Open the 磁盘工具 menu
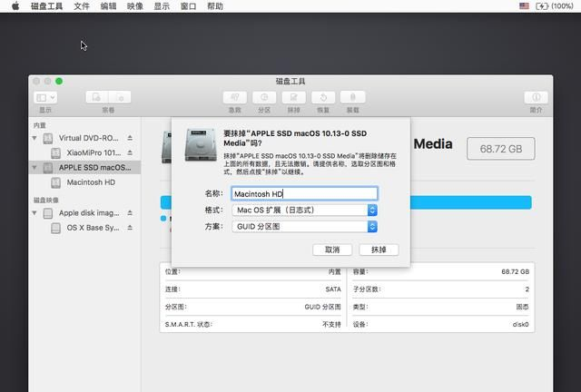 click(x=46, y=6)
